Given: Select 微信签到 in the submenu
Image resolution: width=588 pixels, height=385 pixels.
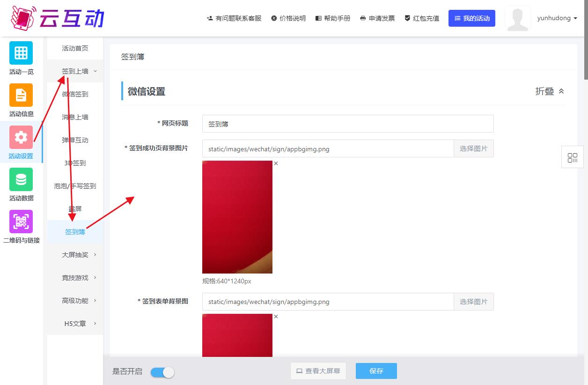Looking at the screenshot, I should [x=75, y=94].
